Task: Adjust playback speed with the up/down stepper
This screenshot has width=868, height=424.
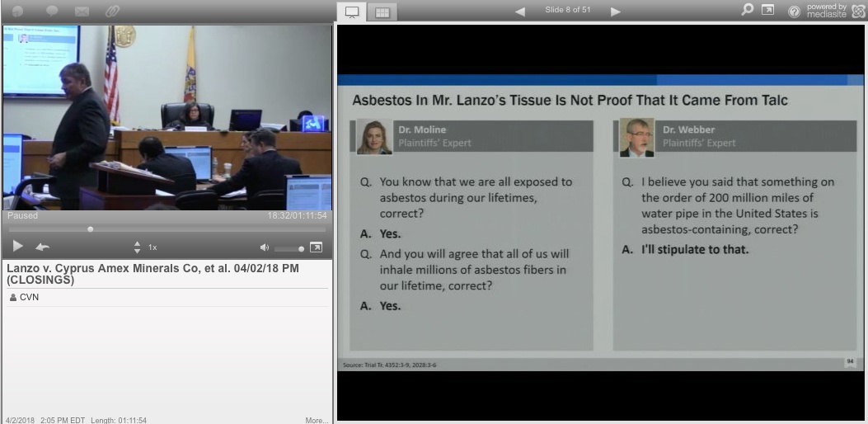Action: pos(137,247)
